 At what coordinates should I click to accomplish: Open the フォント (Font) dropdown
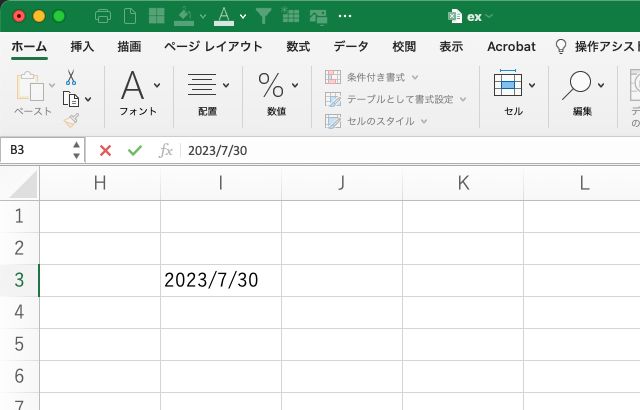[138, 95]
